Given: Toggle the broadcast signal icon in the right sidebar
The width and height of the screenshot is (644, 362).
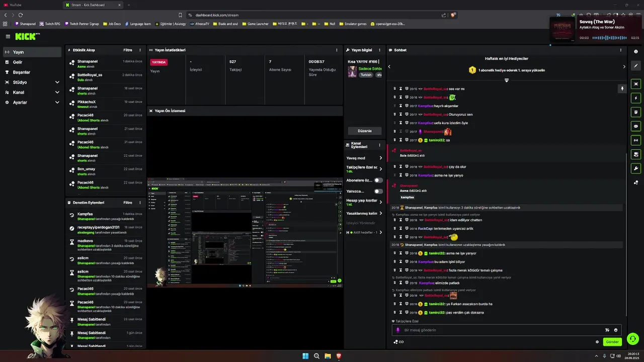Looking at the screenshot, I should coord(636,140).
